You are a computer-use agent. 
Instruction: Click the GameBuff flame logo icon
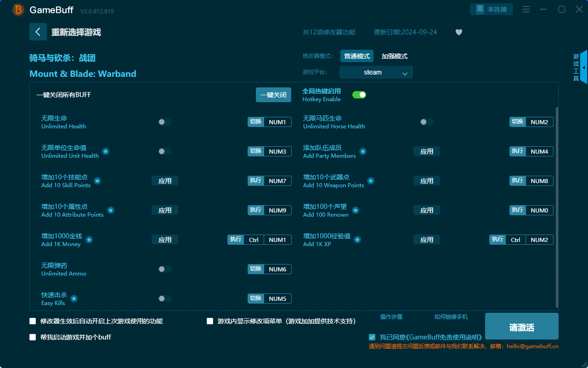(17, 10)
